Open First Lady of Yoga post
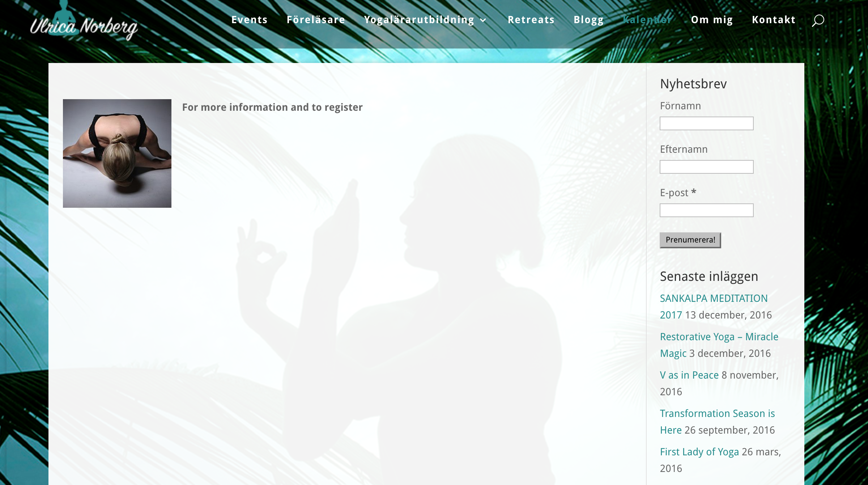 (699, 452)
